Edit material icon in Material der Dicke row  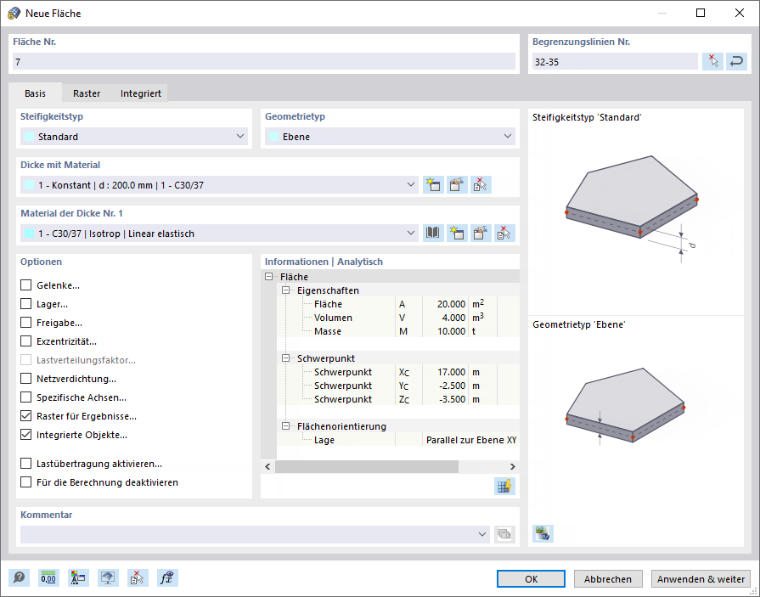[480, 233]
